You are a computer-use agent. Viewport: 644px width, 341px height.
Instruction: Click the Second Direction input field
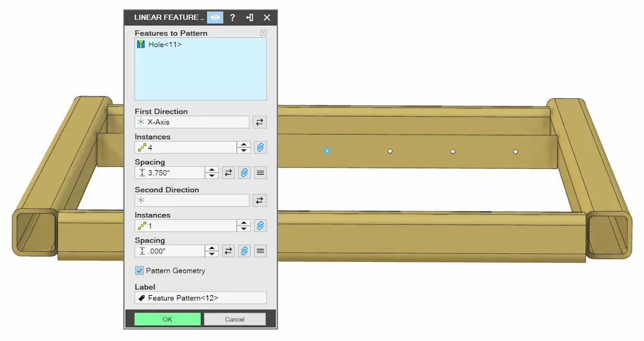click(x=192, y=200)
